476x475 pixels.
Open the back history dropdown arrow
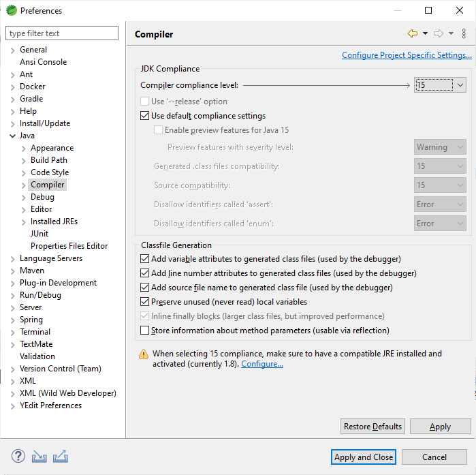coord(426,33)
